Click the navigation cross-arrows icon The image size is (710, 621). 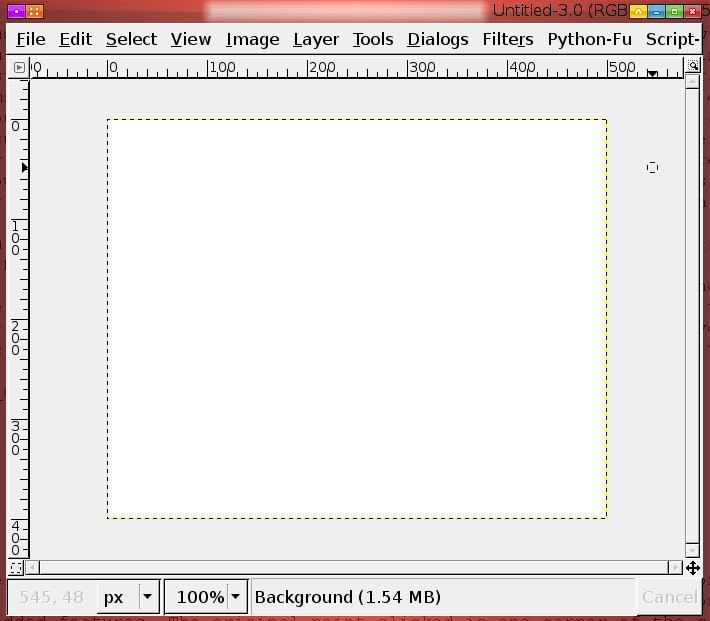(x=692, y=568)
